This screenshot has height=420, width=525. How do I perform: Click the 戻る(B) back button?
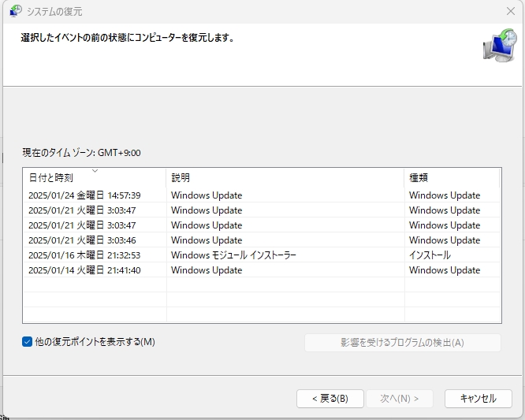tap(330, 399)
